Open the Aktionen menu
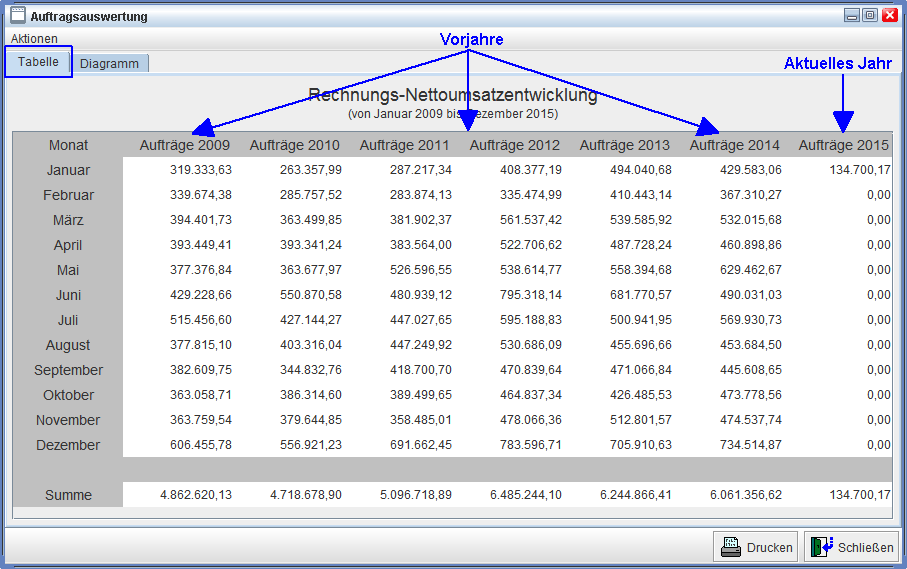Screen dimensions: 907x569 pyautogui.click(x=34, y=38)
